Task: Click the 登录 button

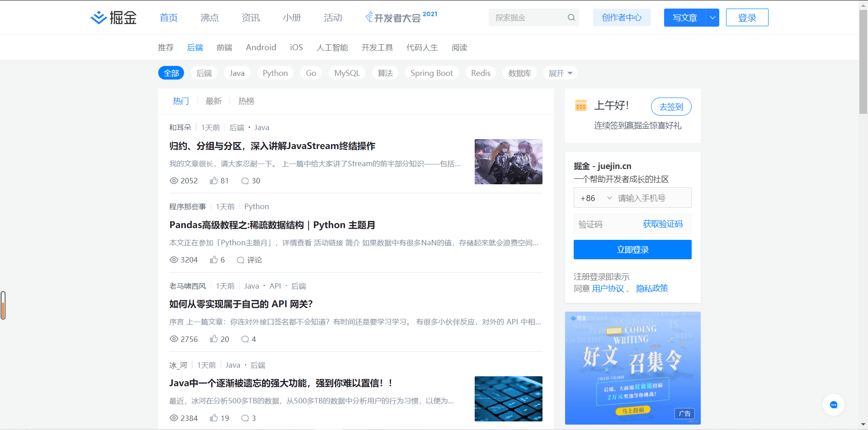Action: point(747,18)
